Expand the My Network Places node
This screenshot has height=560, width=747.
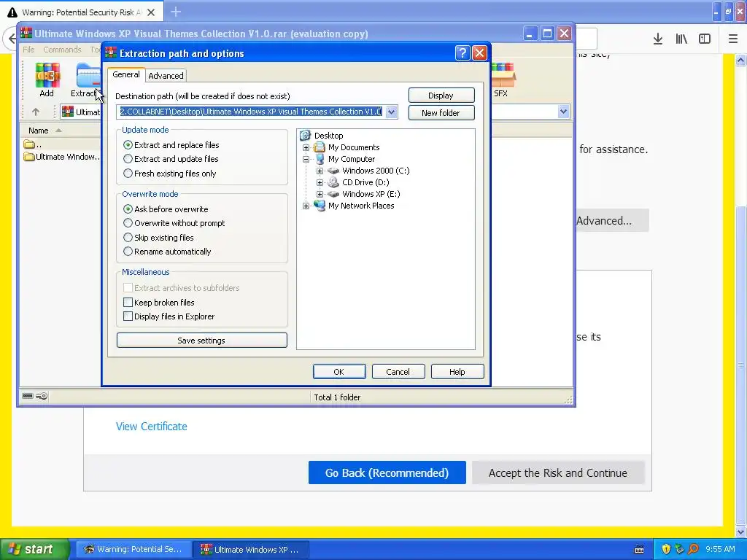306,206
